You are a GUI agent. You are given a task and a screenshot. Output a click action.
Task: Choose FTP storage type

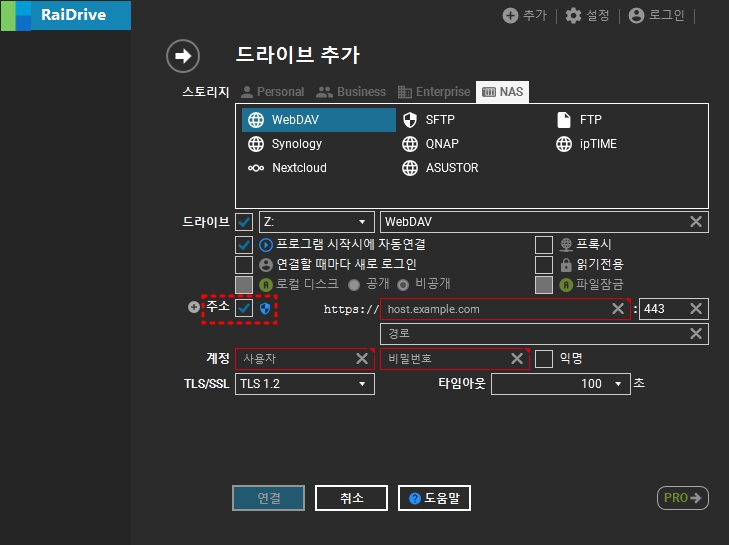click(579, 120)
